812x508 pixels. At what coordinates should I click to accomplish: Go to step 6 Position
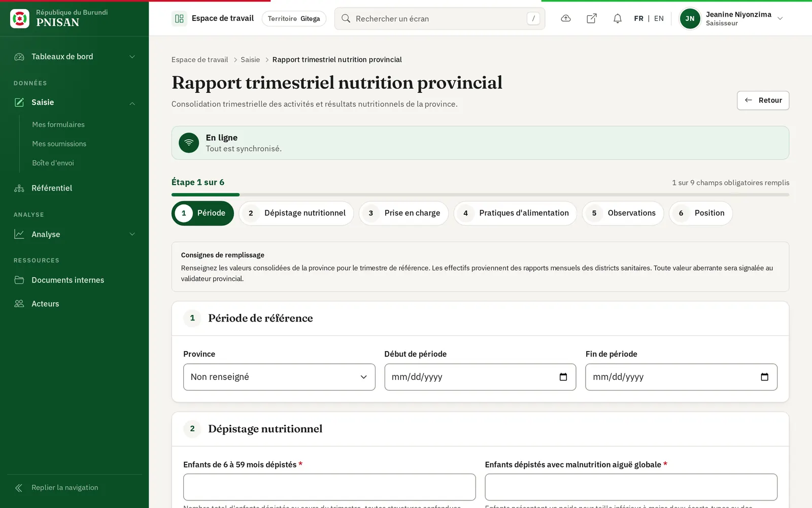pyautogui.click(x=701, y=213)
